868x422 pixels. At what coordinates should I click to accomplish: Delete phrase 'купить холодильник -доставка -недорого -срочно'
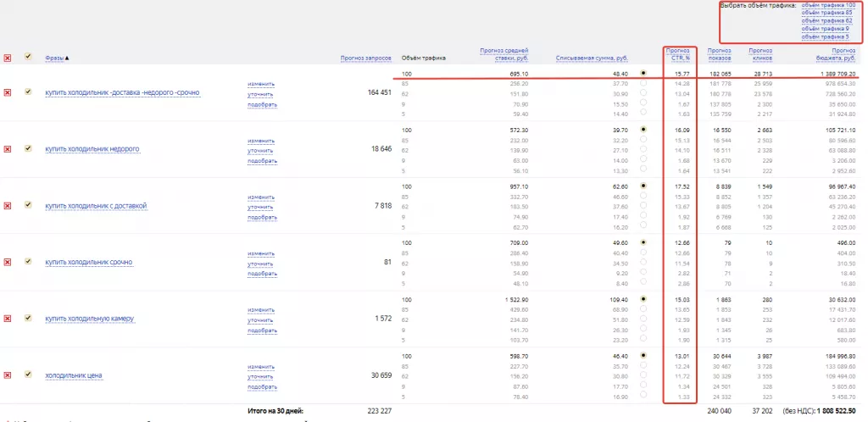coord(7,92)
